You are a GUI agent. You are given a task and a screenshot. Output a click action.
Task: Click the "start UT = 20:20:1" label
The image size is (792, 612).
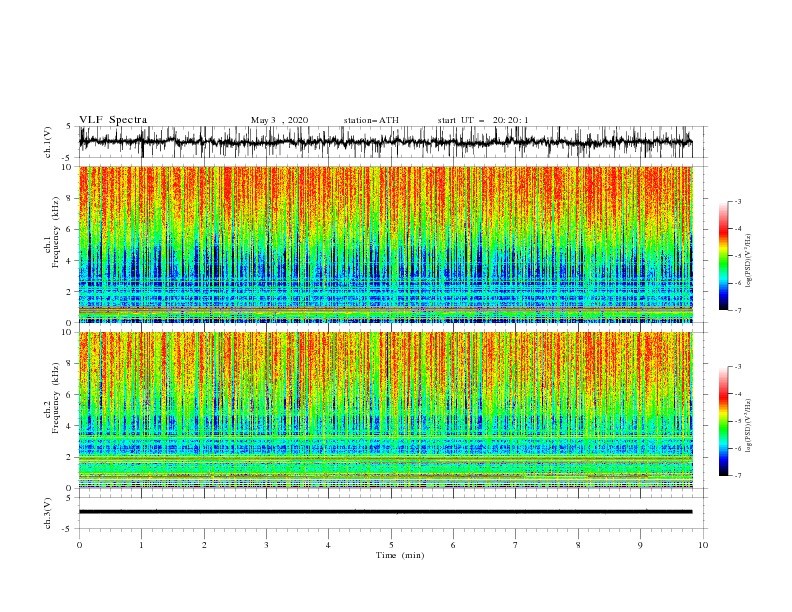(x=483, y=120)
